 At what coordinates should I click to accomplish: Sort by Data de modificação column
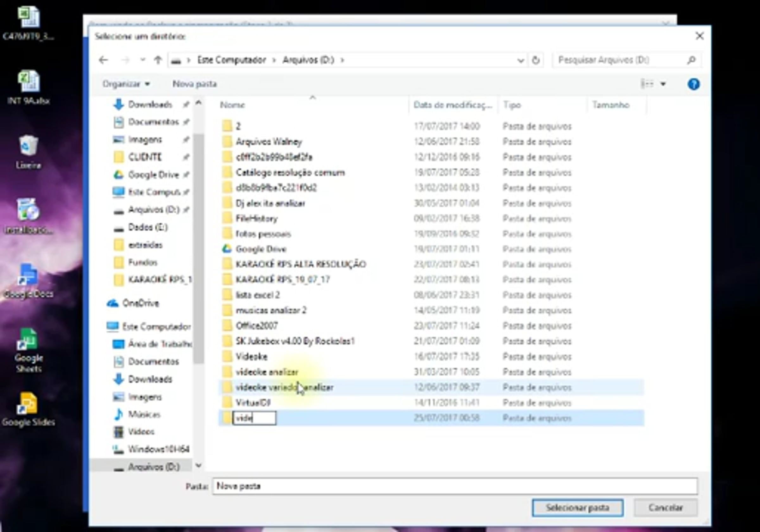(x=452, y=105)
